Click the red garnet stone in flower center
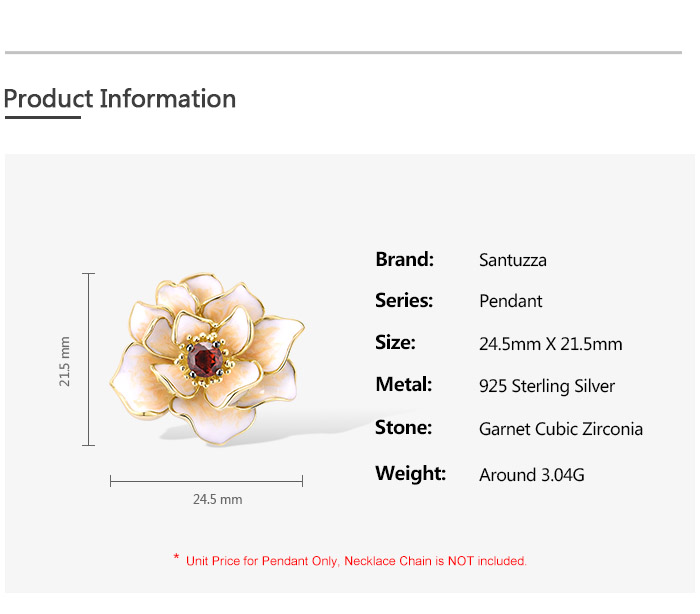 coord(207,357)
